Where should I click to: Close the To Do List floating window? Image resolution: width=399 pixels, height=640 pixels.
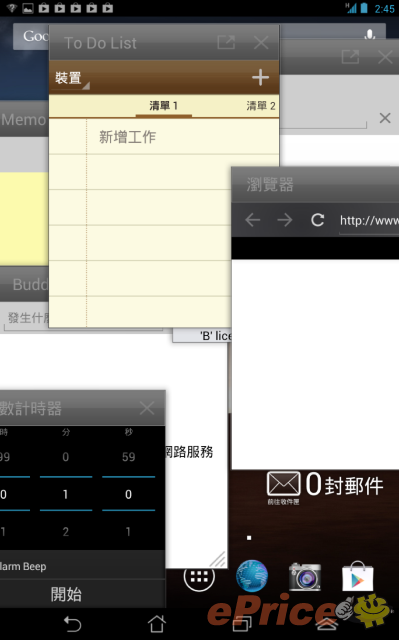(261, 42)
